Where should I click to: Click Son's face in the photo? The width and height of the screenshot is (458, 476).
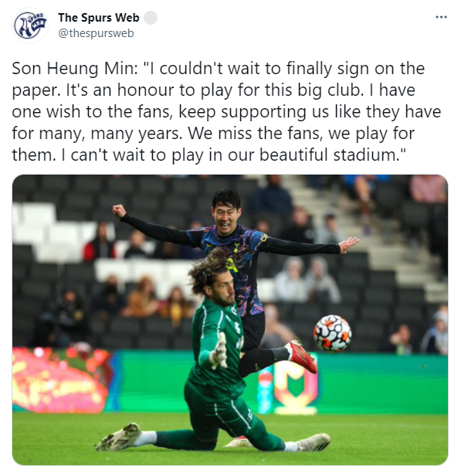click(x=226, y=218)
